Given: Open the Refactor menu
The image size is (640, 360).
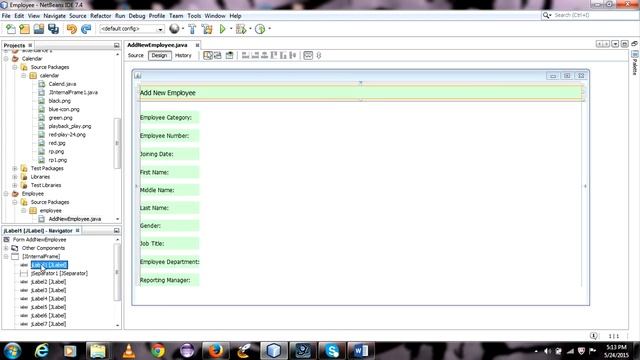Looking at the screenshot, I should (x=100, y=16).
